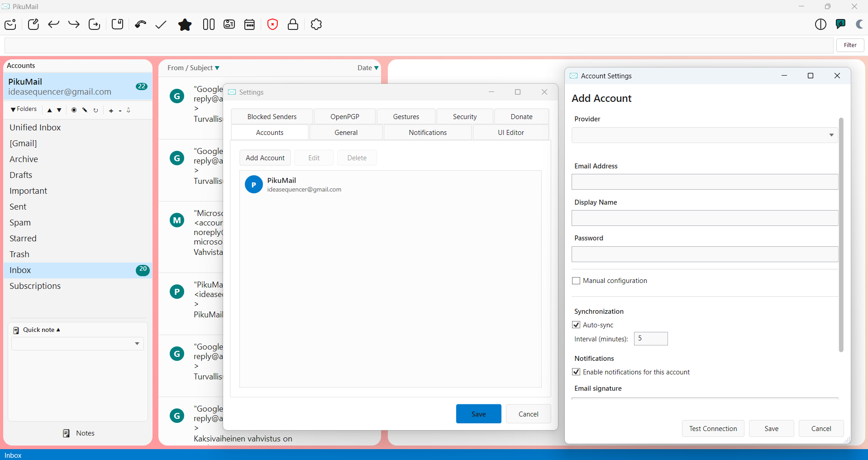Click Cancel in the Account Settings window

pos(821,428)
